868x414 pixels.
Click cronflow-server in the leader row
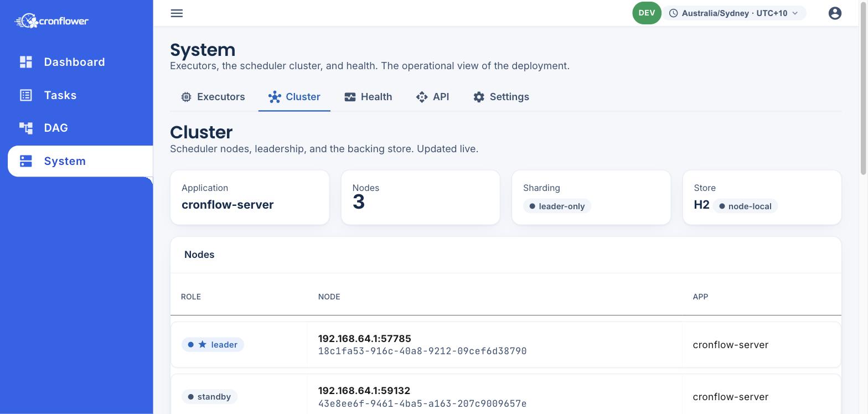pyautogui.click(x=731, y=345)
